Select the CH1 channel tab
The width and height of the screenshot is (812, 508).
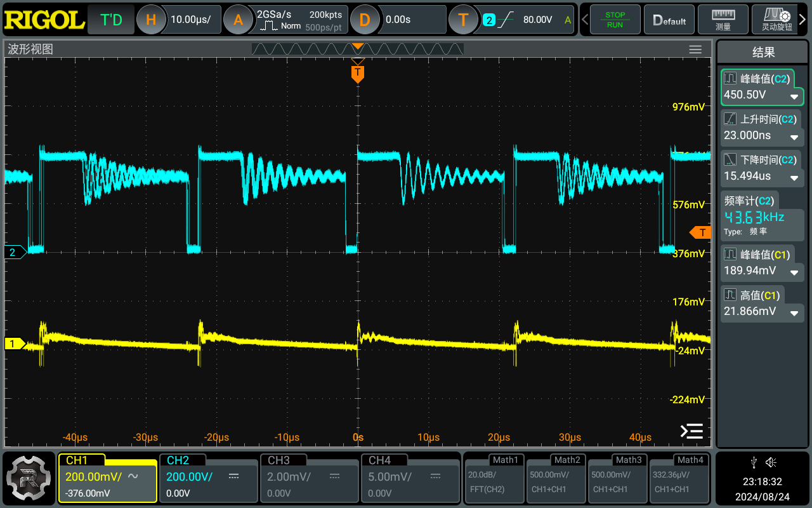click(x=107, y=478)
